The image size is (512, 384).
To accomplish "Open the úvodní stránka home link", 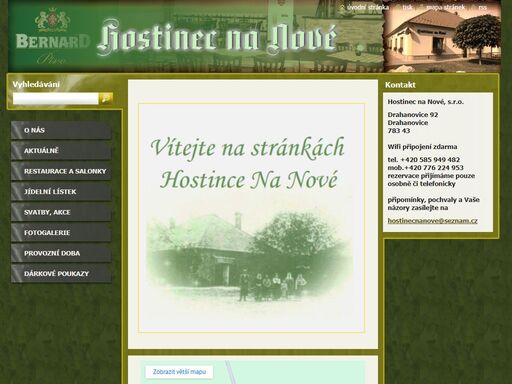I will point(368,7).
